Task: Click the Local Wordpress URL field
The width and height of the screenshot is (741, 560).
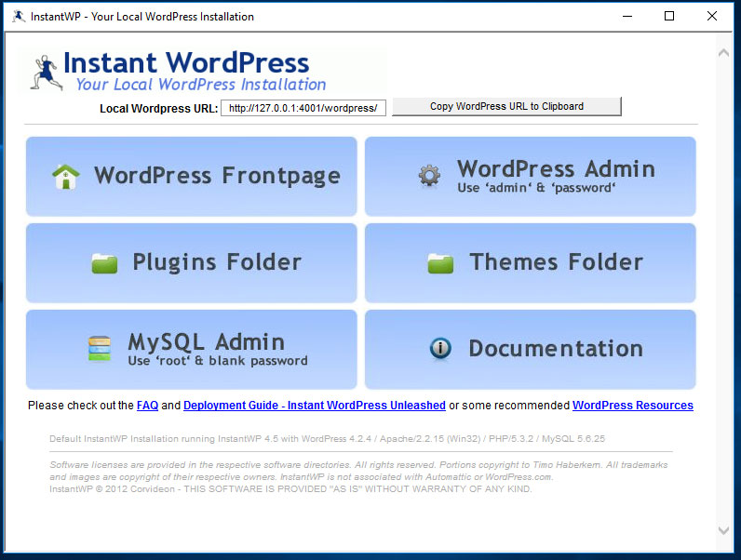Action: point(303,108)
